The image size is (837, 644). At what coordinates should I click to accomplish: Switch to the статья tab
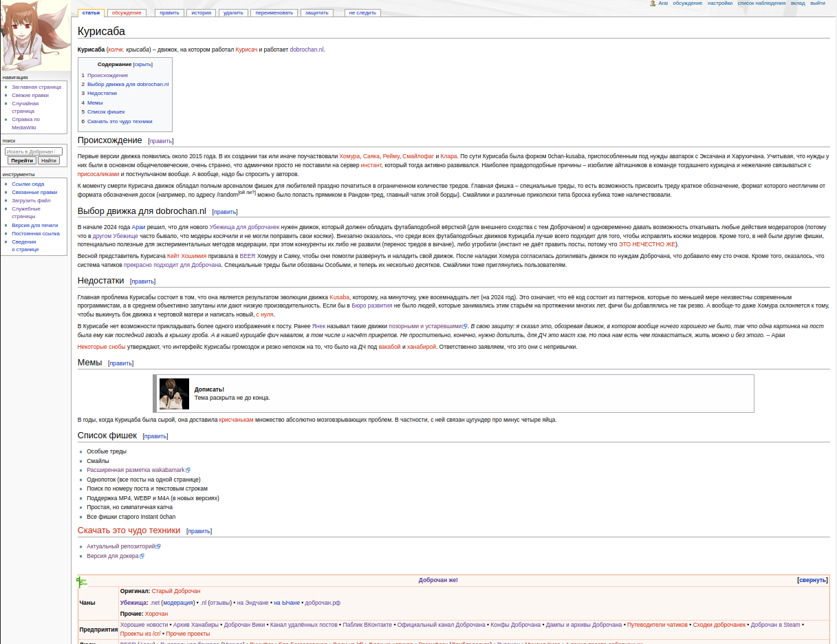(90, 12)
